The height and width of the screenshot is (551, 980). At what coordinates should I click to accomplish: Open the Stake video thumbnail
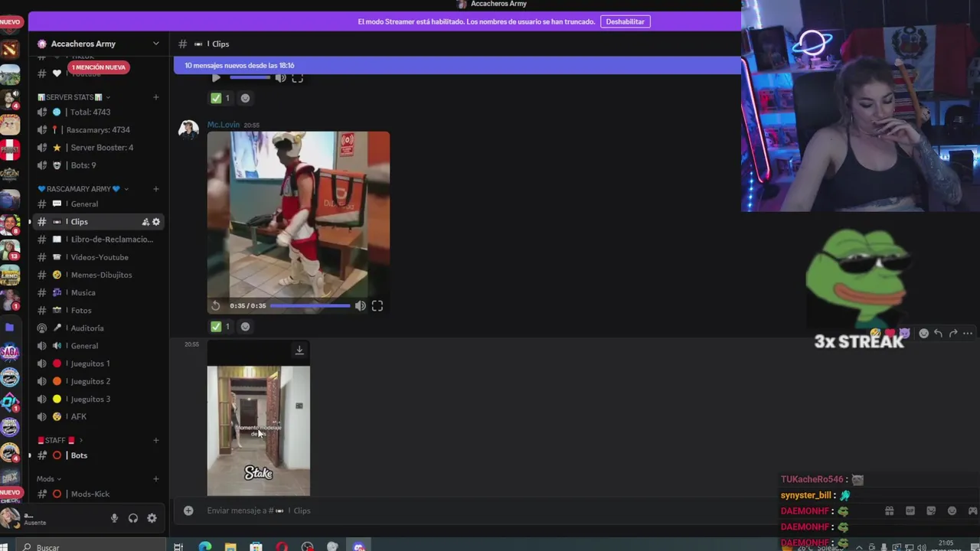(259, 431)
